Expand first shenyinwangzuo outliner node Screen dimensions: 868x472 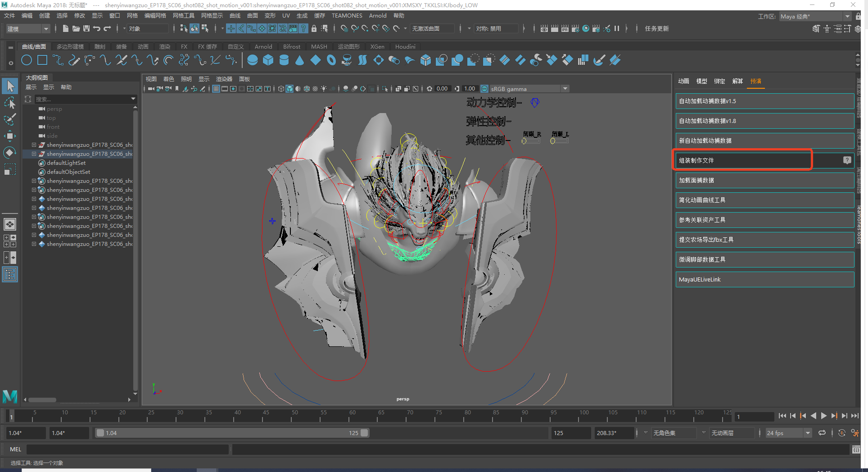tap(34, 145)
